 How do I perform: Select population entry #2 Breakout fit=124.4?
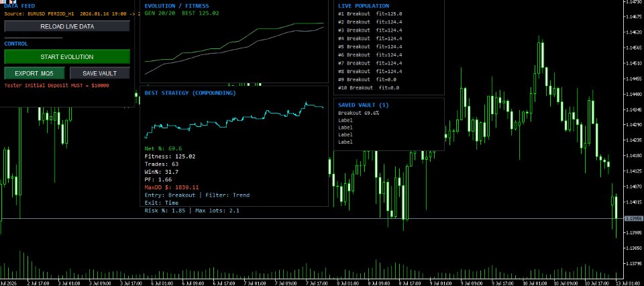point(370,21)
